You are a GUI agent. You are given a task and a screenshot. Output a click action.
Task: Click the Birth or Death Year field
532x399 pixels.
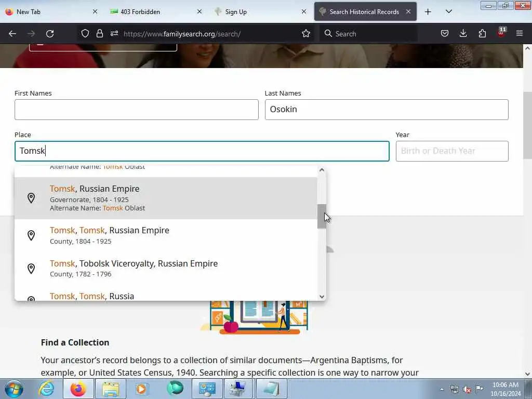tap(452, 151)
